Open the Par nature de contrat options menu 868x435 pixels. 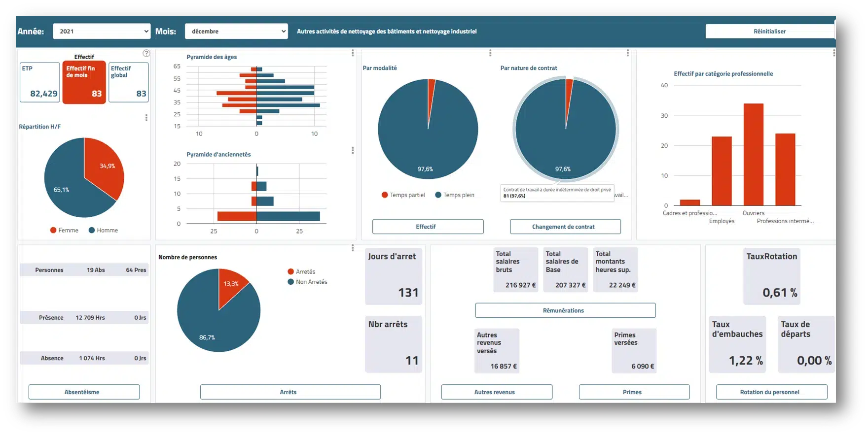[x=627, y=53]
